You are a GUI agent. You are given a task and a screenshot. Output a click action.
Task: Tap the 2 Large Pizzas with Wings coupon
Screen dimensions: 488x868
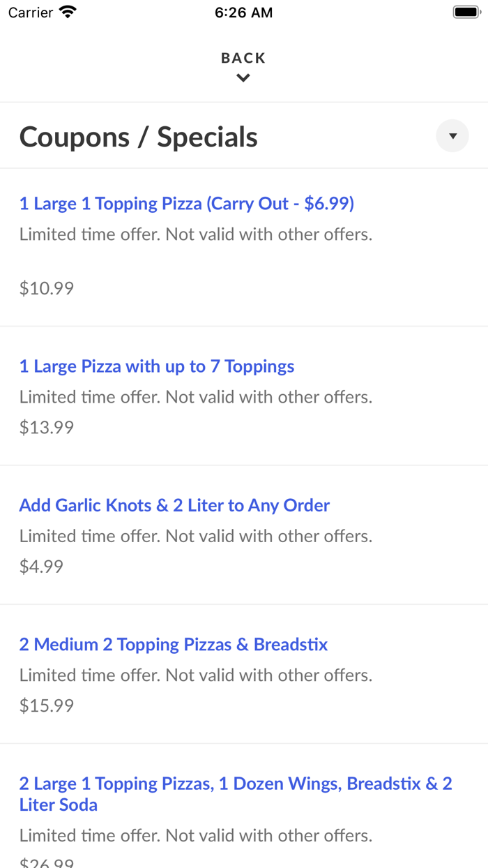pyautogui.click(x=235, y=794)
